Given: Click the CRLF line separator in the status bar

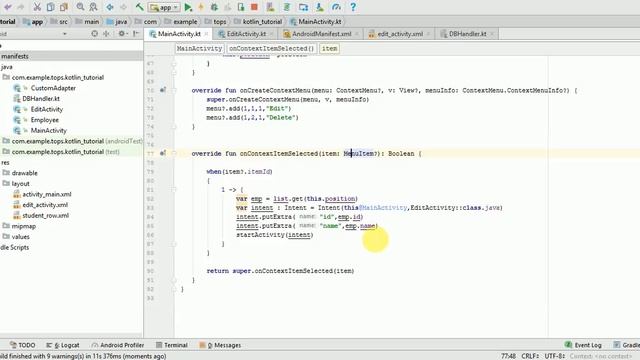Looking at the screenshot, I should [530, 356].
